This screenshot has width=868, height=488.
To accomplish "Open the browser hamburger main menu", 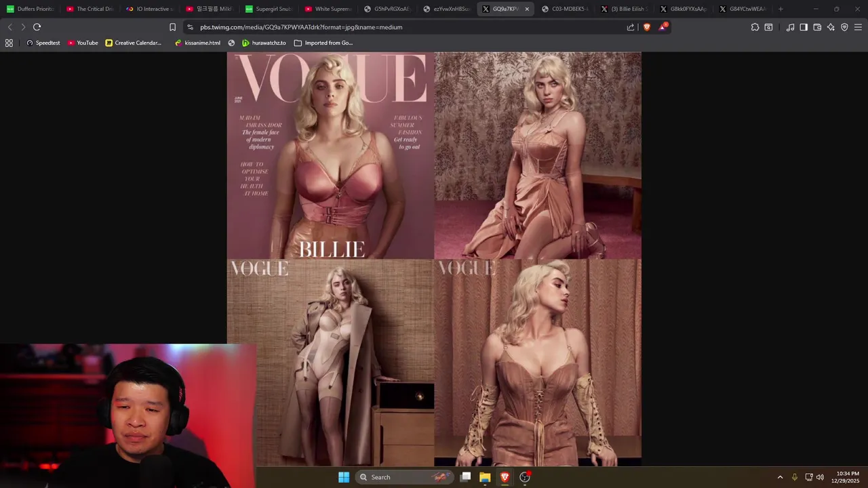I will pyautogui.click(x=858, y=27).
